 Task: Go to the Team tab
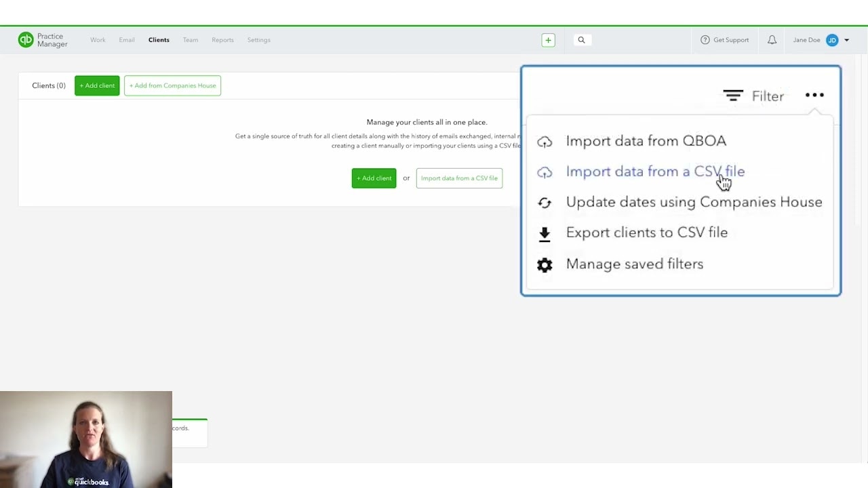coord(191,40)
